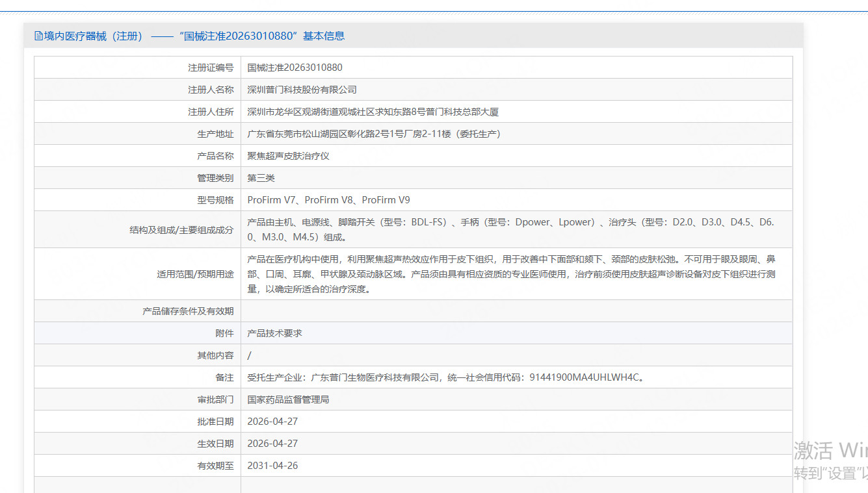Screen dimensions: 868x493
Task: Select product name 聚焦超声皮肤治疗仪
Action: [289, 156]
